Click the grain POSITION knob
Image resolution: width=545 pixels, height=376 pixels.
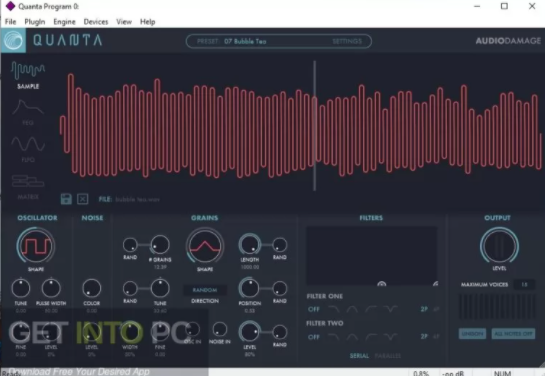pos(250,288)
